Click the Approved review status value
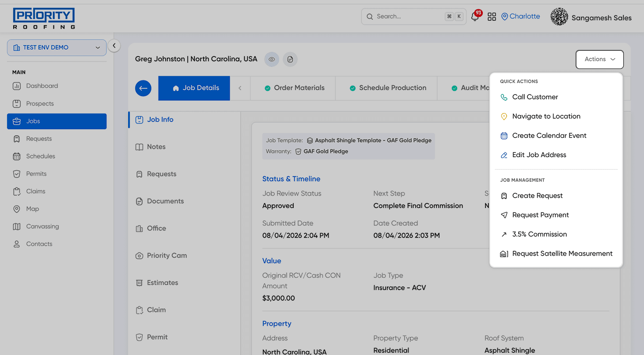 coord(278,206)
